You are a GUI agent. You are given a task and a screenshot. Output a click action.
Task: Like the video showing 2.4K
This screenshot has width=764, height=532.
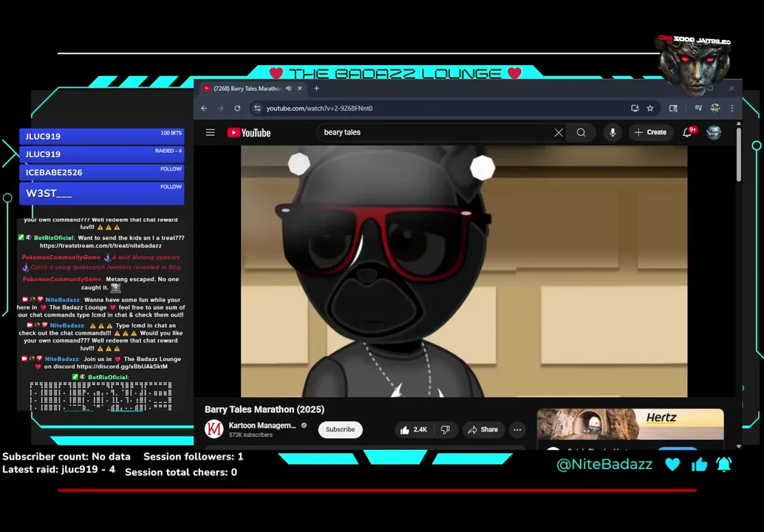(x=414, y=430)
